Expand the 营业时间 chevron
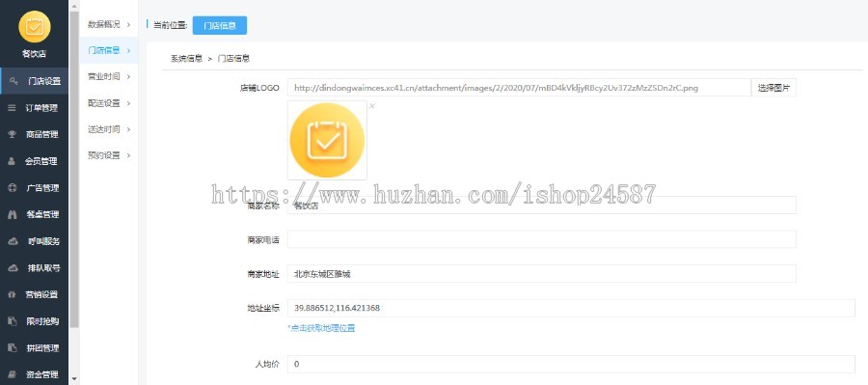This screenshot has height=385, width=868. point(128,76)
